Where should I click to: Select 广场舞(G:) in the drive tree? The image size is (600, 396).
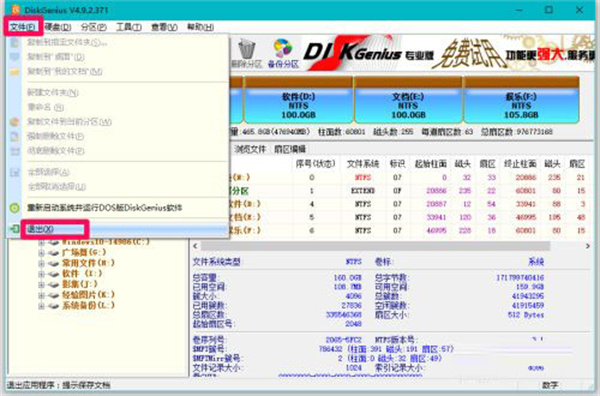click(84, 253)
